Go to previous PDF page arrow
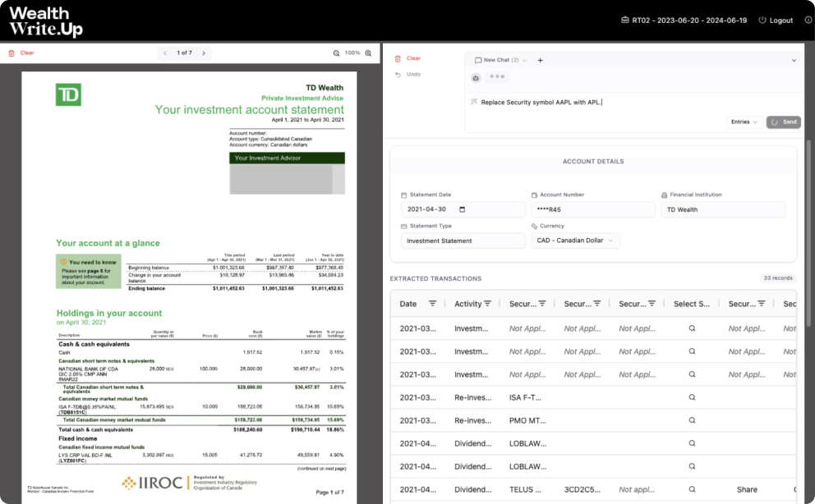Screen dimensions: 815x504 click(x=165, y=53)
